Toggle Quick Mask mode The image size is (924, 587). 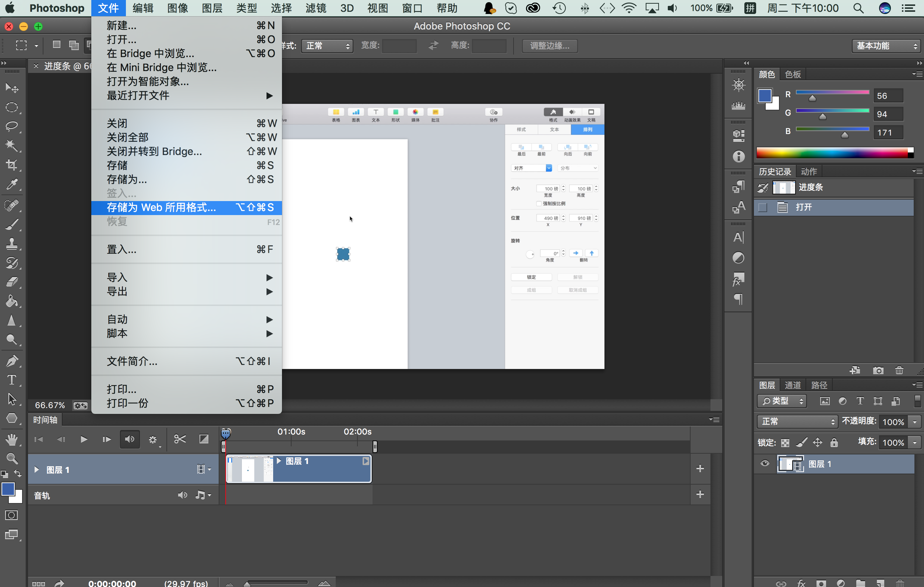[11, 515]
